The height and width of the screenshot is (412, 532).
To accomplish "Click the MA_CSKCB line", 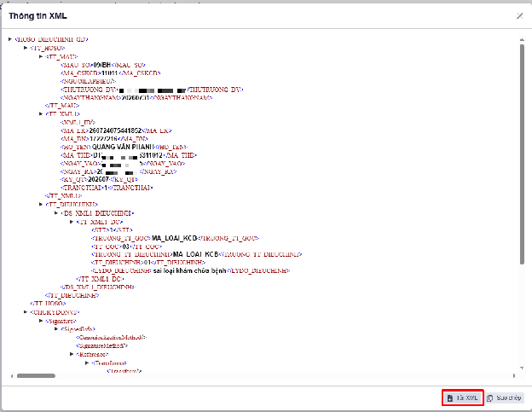I will click(111, 73).
